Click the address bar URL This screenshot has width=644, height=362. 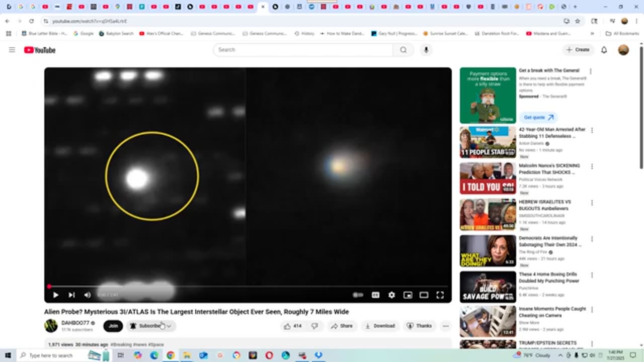click(90, 21)
